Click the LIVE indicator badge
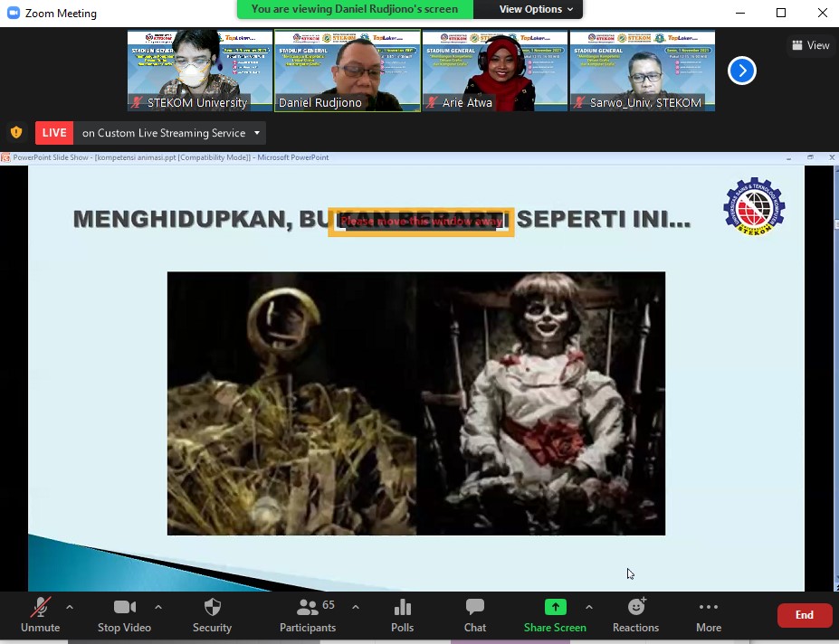The image size is (839, 644). click(x=54, y=133)
